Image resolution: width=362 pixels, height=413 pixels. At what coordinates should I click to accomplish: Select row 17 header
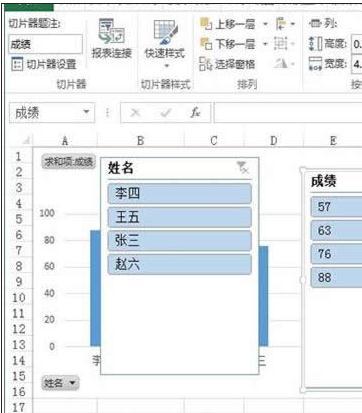[x=19, y=407]
